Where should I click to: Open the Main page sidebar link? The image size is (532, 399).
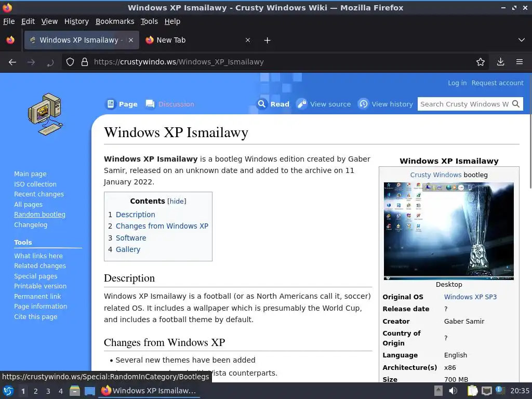coord(30,174)
